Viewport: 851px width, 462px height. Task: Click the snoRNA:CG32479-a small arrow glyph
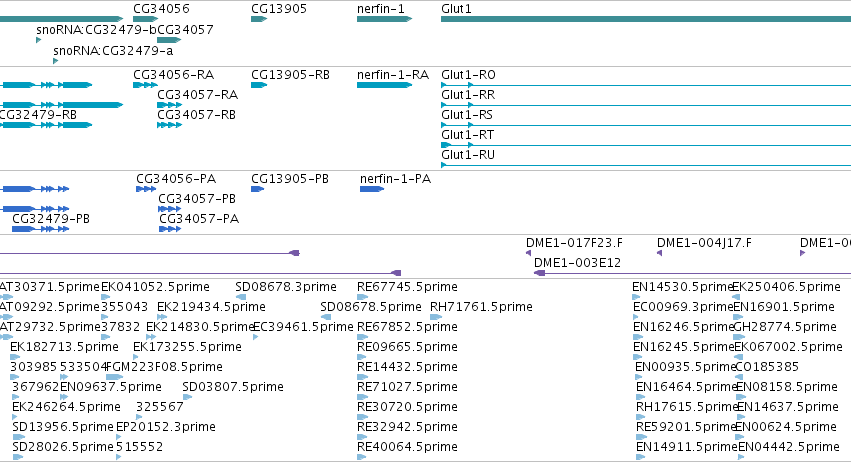pos(55,61)
